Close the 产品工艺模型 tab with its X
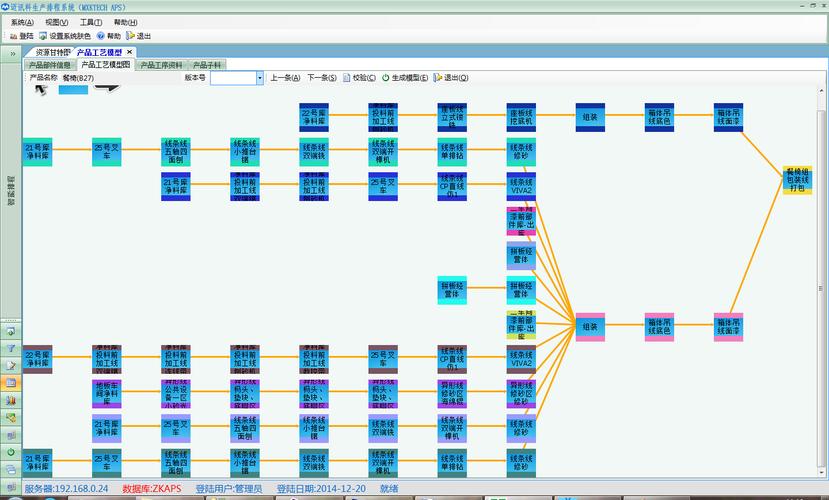Screen dimensions: 829x500 pyautogui.click(x=130, y=52)
